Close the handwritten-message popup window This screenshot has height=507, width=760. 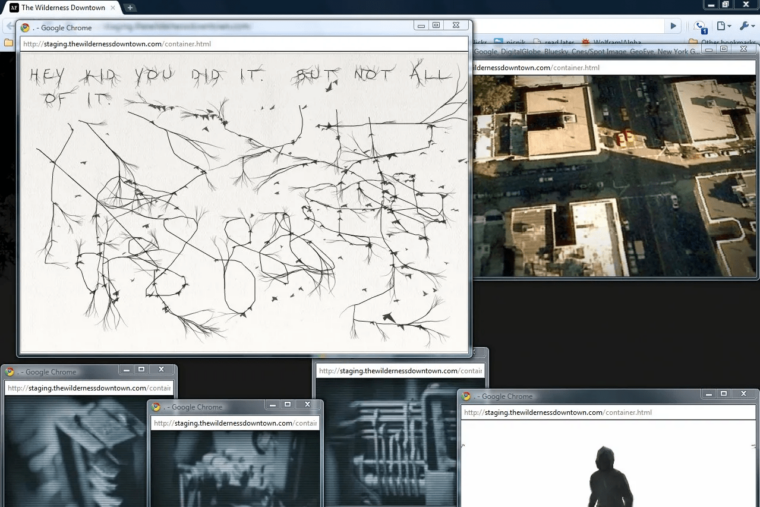coord(455,26)
